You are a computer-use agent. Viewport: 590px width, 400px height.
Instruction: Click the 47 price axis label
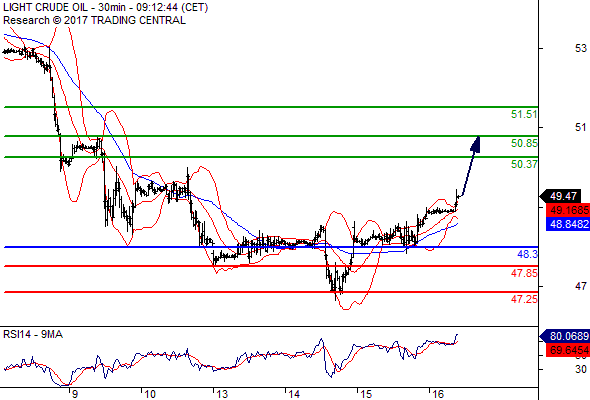[581, 286]
